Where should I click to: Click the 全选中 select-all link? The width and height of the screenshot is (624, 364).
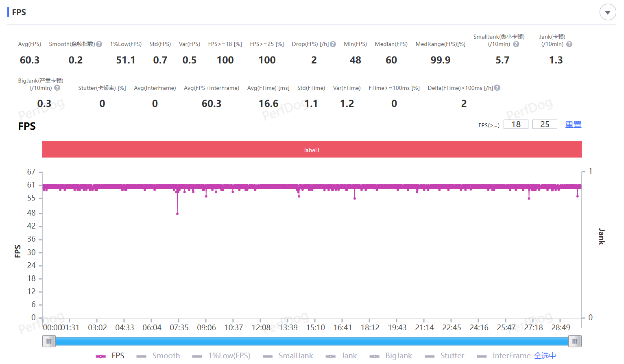(545, 356)
